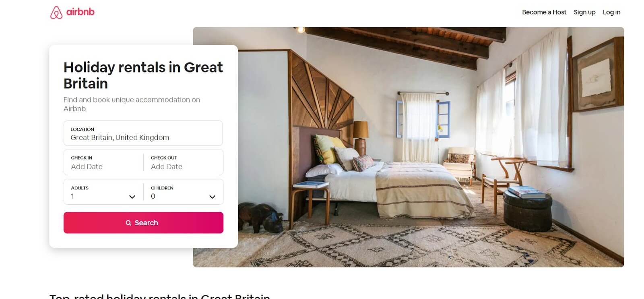Select Sign up in the header
Image resolution: width=644 pixels, height=299 pixels.
tap(584, 12)
